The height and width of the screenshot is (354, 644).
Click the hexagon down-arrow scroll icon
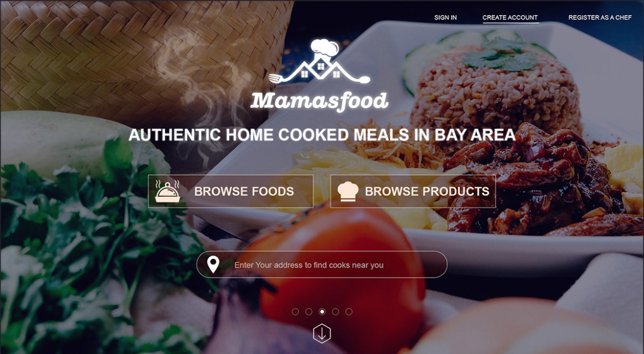322,333
